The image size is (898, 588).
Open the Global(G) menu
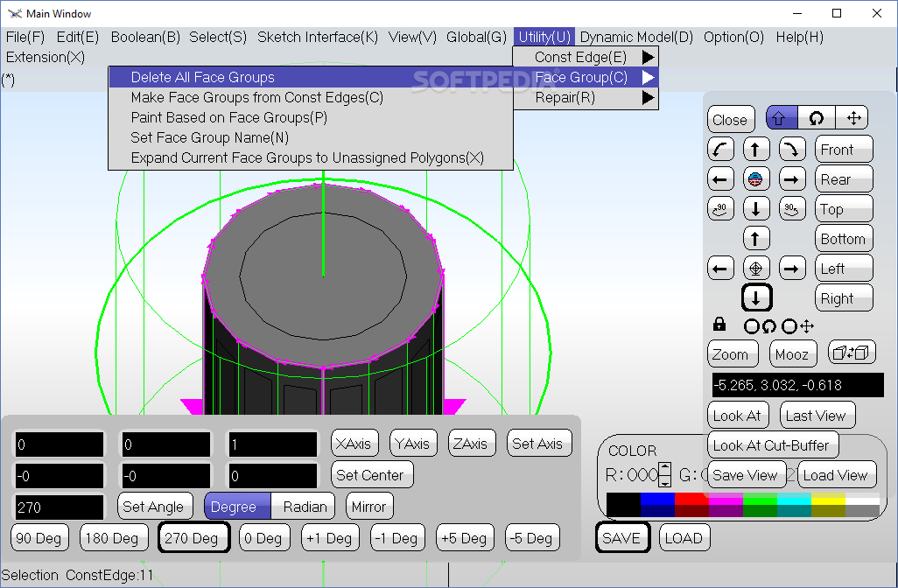tap(476, 38)
